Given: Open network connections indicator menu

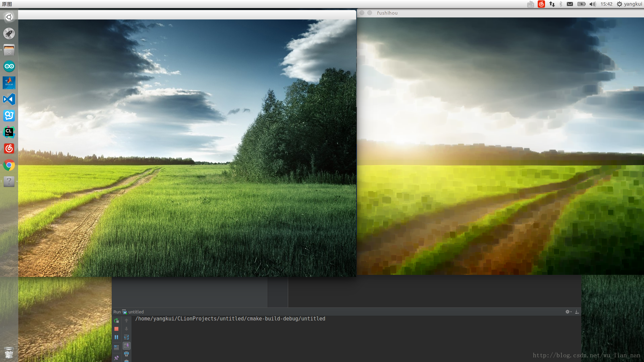Looking at the screenshot, I should pyautogui.click(x=552, y=4).
